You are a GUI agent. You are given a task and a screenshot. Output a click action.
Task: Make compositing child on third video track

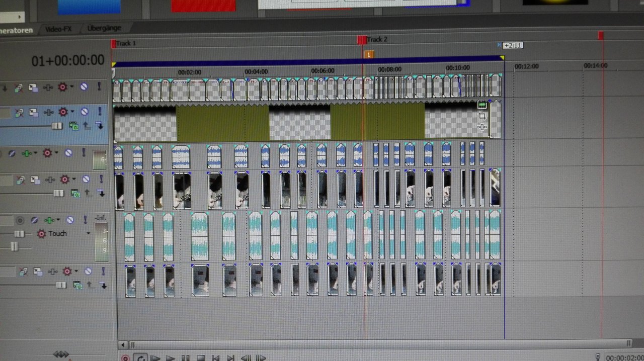[x=101, y=193]
